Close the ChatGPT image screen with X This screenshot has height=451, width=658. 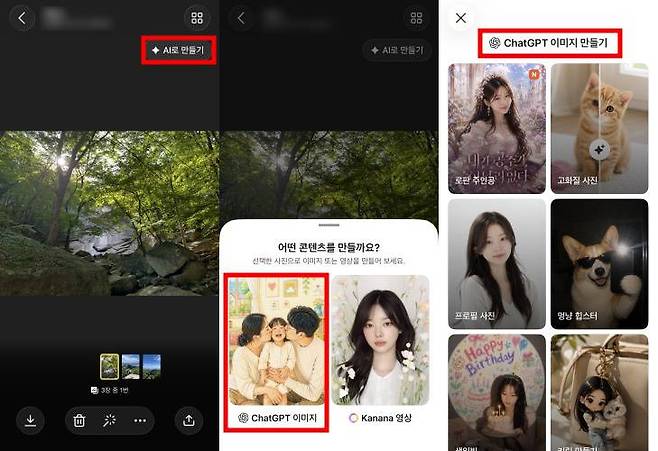[x=461, y=18]
